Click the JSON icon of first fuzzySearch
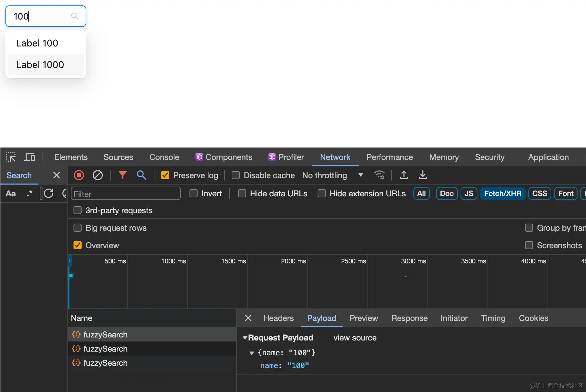Image resolution: width=586 pixels, height=392 pixels. coord(76,334)
